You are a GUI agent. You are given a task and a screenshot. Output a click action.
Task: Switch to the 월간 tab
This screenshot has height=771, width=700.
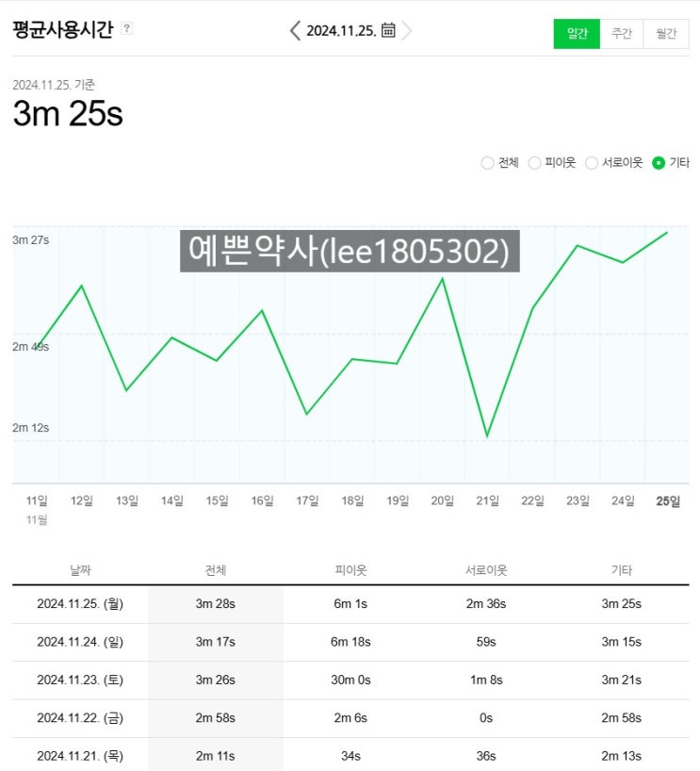(x=666, y=34)
